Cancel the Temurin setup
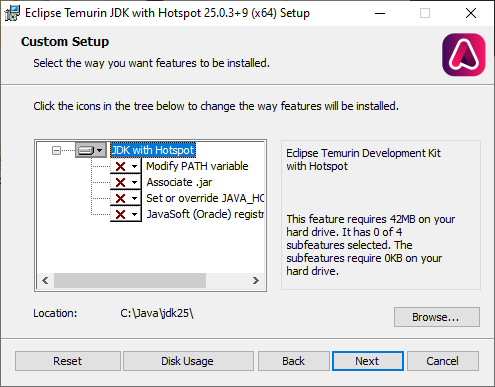This screenshot has height=387, width=495. coord(443,361)
